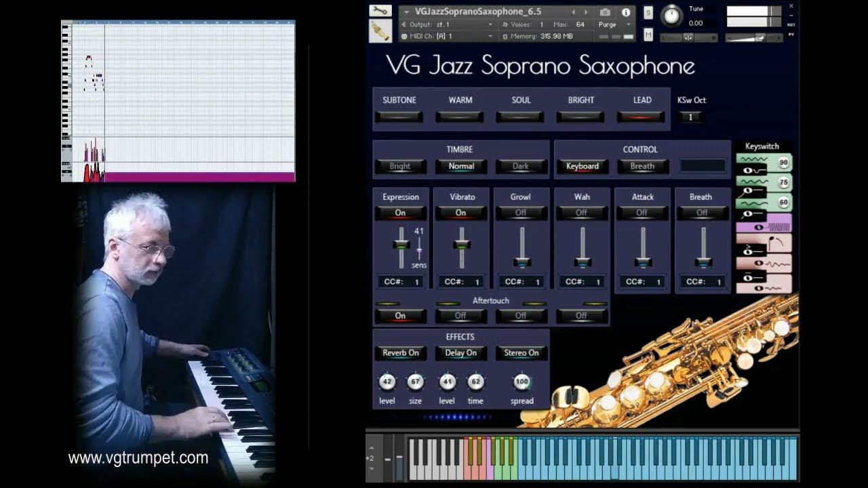This screenshot has width=868, height=488.
Task: Select the WARM preset button
Action: [460, 117]
